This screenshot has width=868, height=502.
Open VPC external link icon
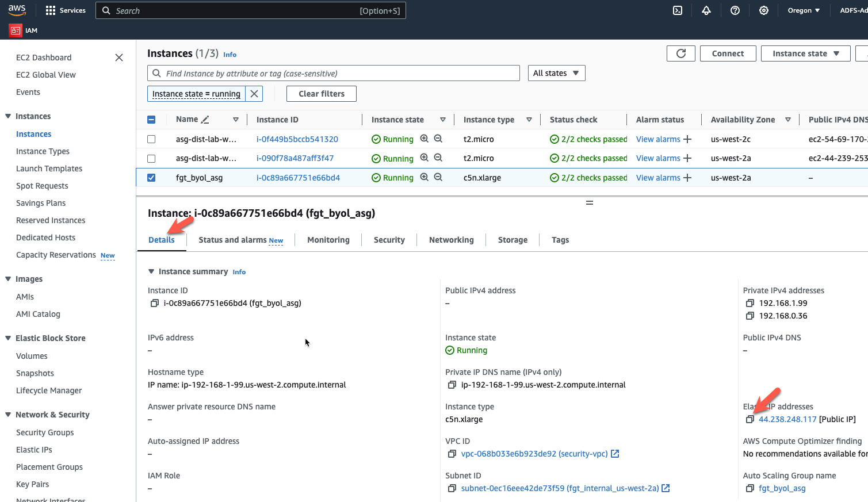pyautogui.click(x=615, y=454)
